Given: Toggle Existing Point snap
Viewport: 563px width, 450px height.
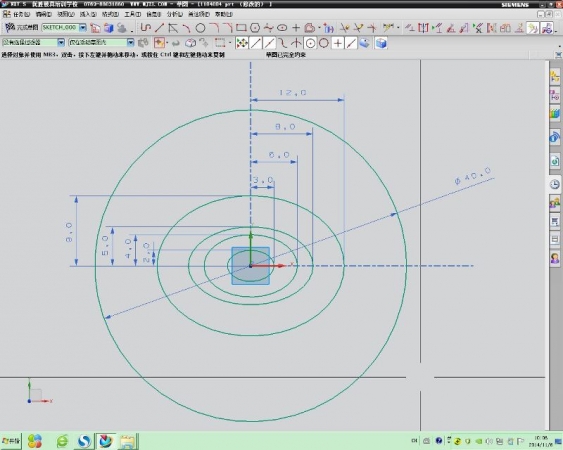Looking at the screenshot, I should point(338,43).
